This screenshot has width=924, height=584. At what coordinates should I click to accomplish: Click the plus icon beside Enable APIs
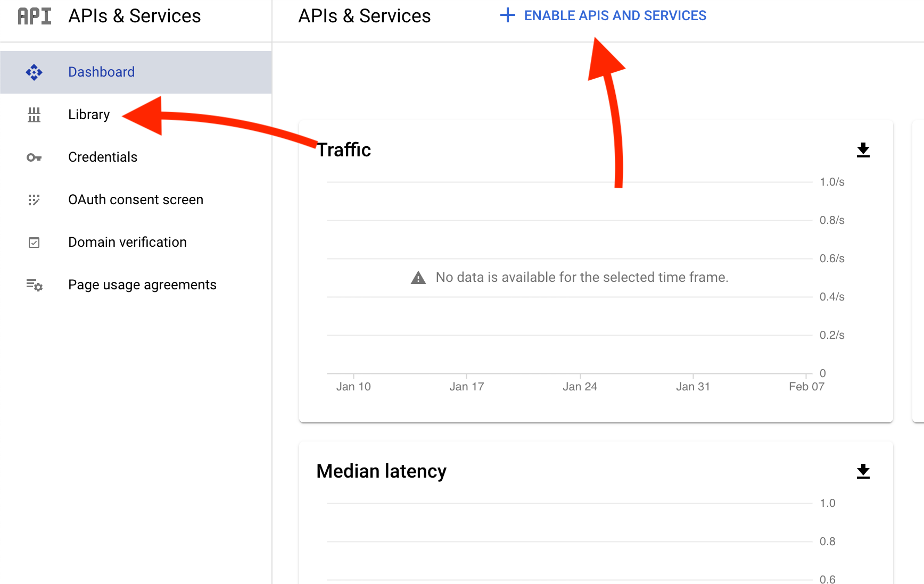[508, 15]
